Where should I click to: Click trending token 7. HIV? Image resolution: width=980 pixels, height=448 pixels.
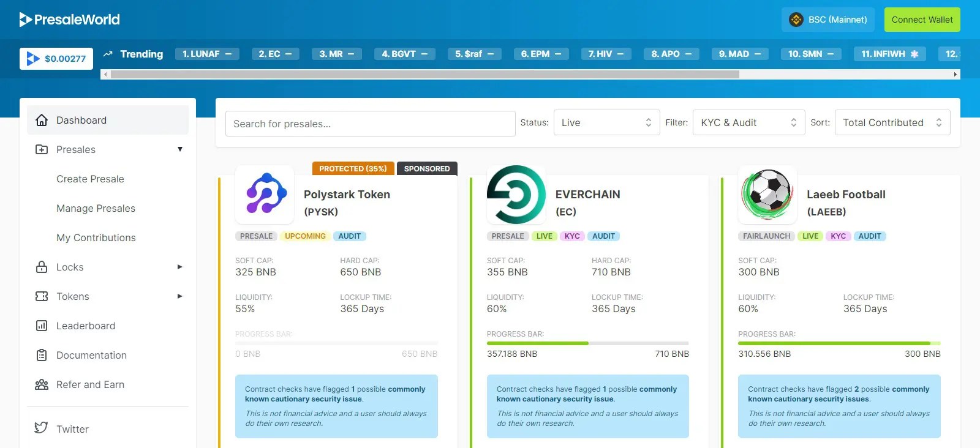tap(606, 54)
